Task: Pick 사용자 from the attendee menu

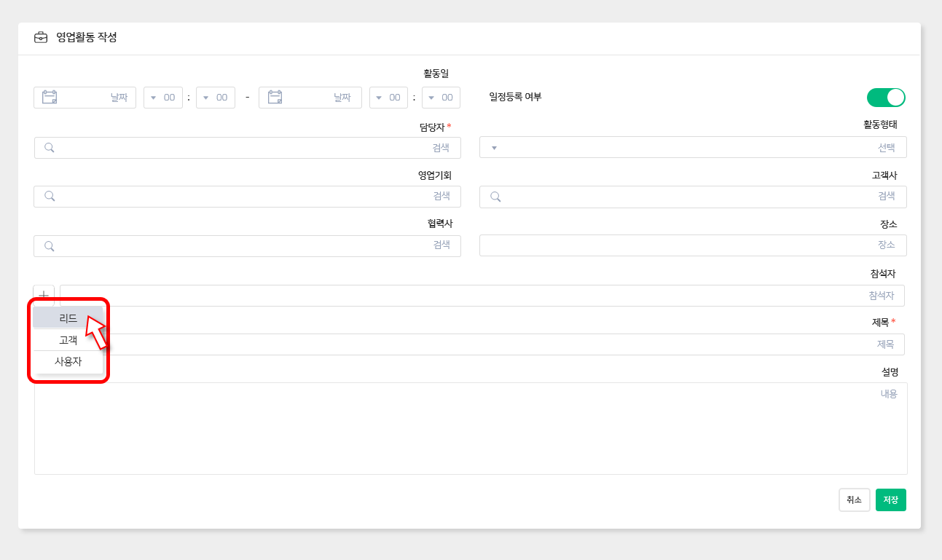Action: pos(68,361)
